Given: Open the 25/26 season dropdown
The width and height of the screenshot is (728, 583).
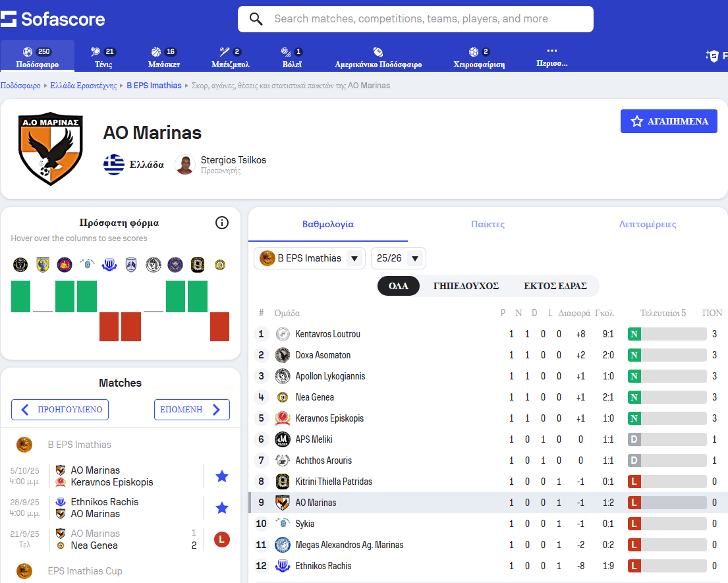Looking at the screenshot, I should click(399, 258).
